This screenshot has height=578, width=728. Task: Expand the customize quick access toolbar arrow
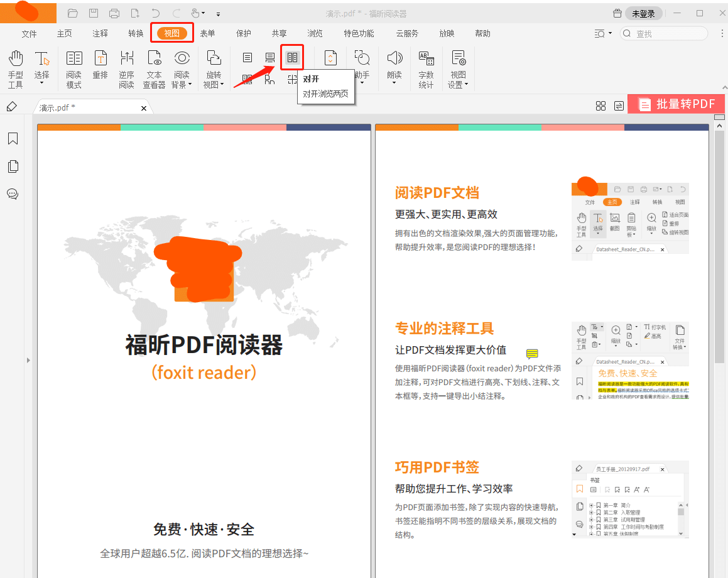point(218,14)
